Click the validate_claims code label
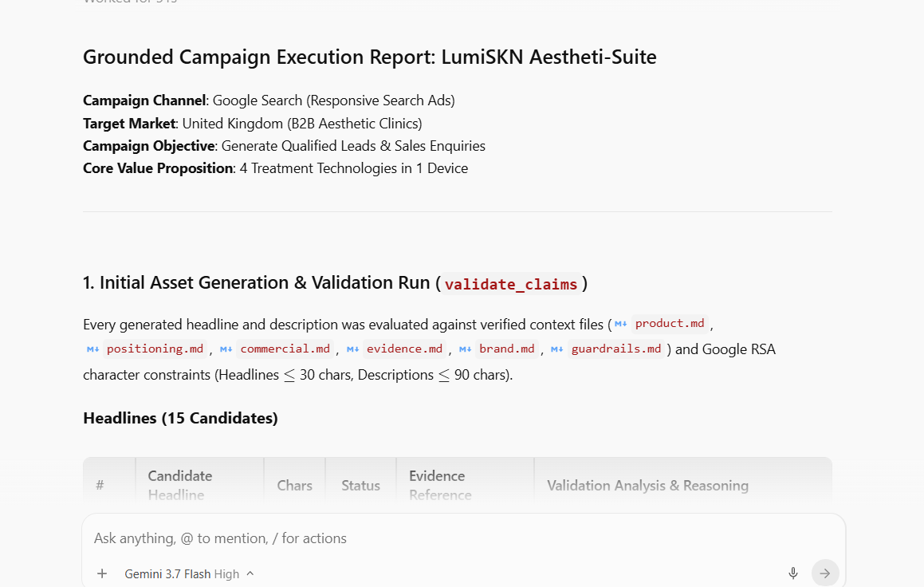Image resolution: width=924 pixels, height=587 pixels. 511,284
